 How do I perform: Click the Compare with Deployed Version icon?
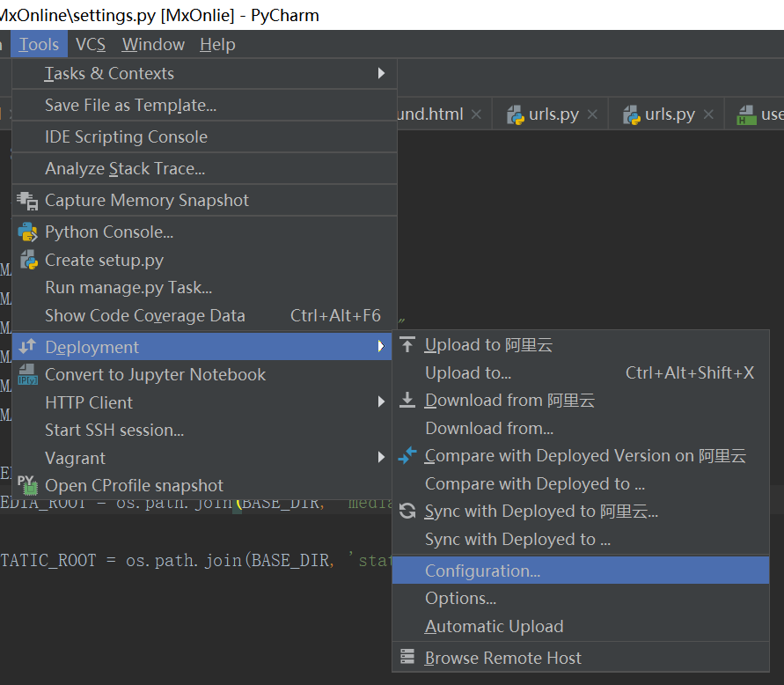tap(407, 455)
